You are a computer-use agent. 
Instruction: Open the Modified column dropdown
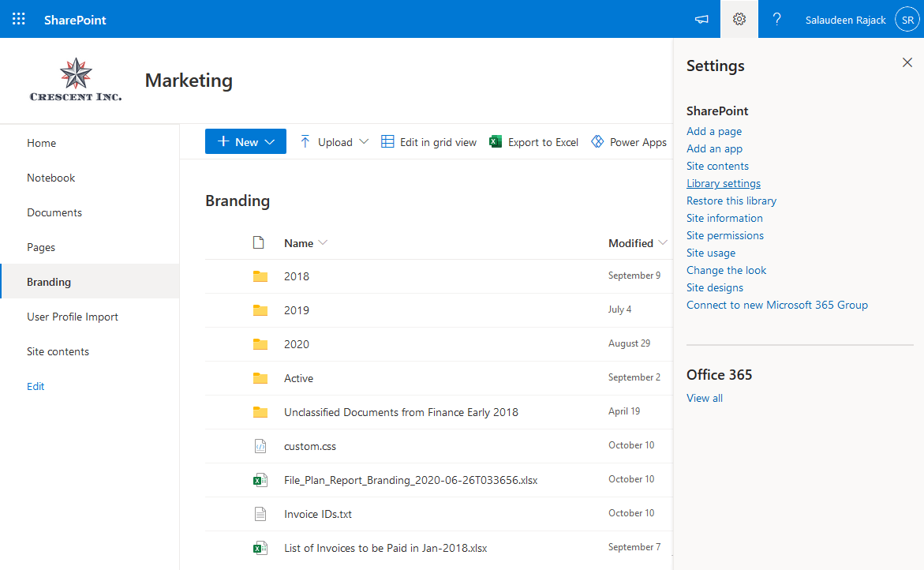pos(662,243)
